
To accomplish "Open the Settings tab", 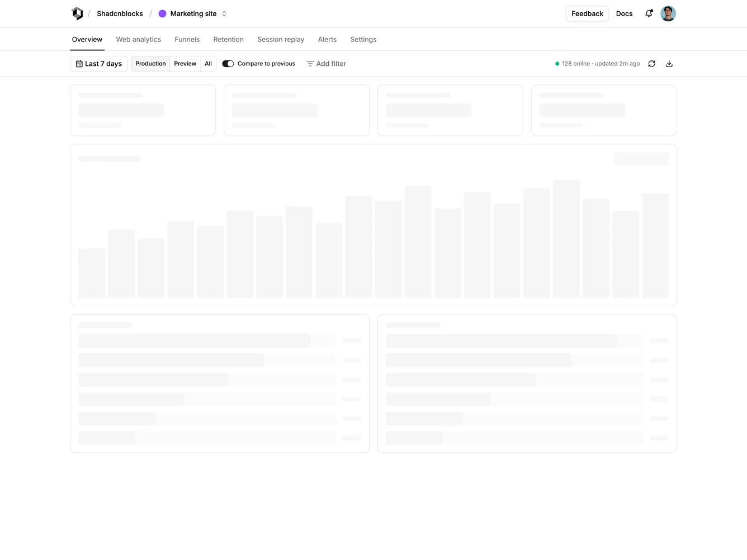I will tap(363, 40).
